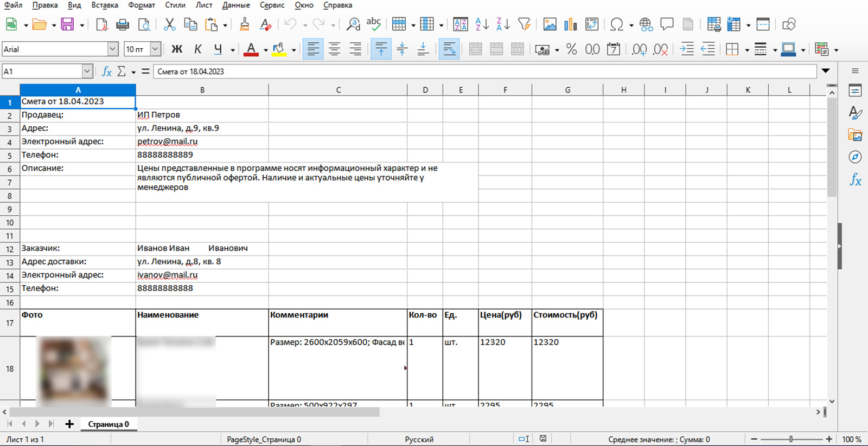Screen dimensions: 868x446
Task: Open the Формат menu
Action: click(x=142, y=5)
